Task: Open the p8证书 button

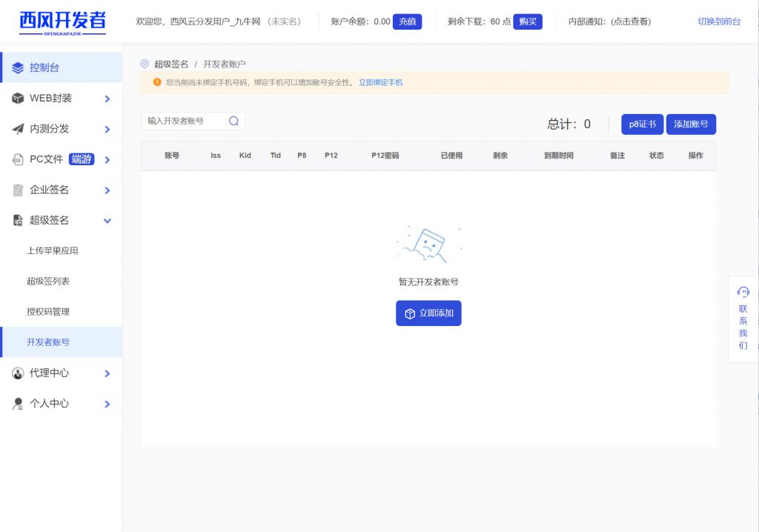Action: click(642, 124)
